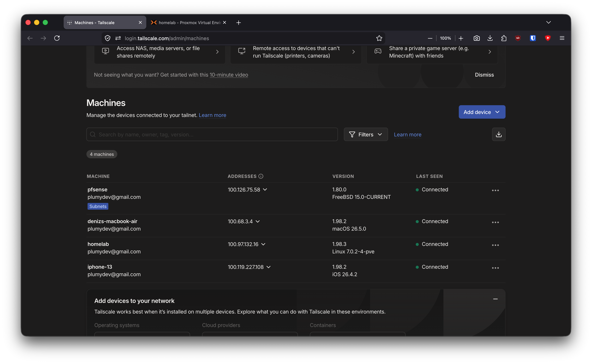Select the iOS 26.4.2 version text

[x=344, y=274]
